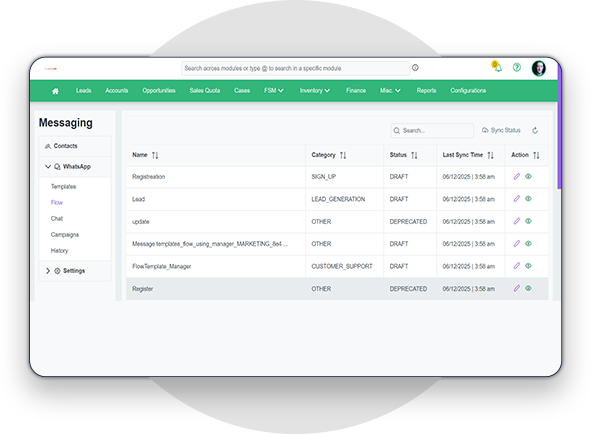
Task: Open History under WhatsApp
Action: pos(59,251)
